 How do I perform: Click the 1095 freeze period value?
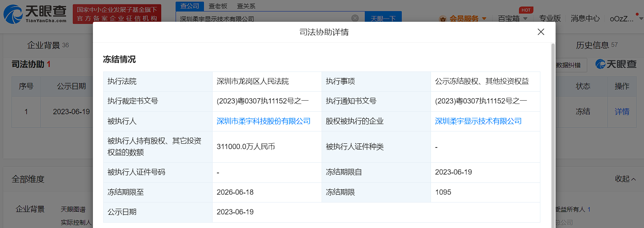pyautogui.click(x=443, y=192)
